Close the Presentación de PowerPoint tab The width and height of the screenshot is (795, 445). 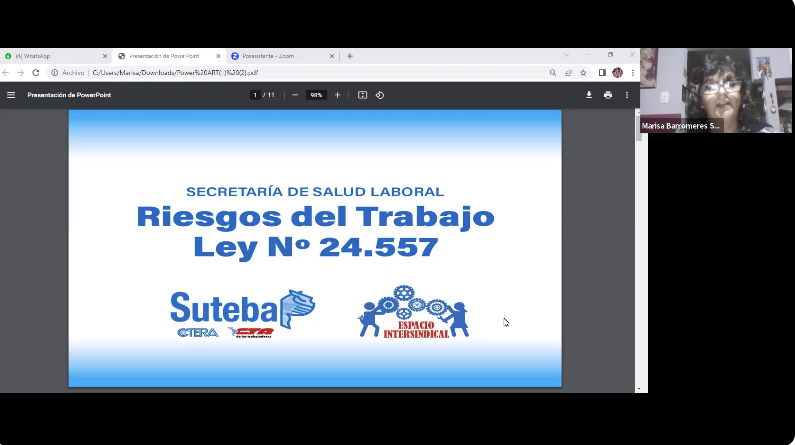point(218,56)
